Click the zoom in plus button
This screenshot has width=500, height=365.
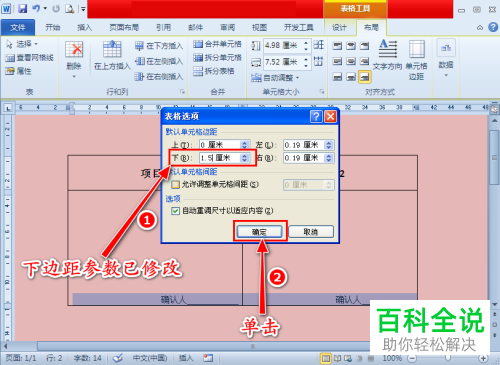click(x=483, y=358)
